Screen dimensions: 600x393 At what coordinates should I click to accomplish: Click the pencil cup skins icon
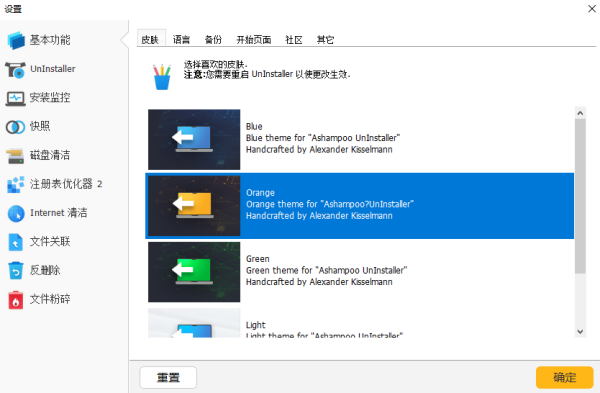pos(162,77)
